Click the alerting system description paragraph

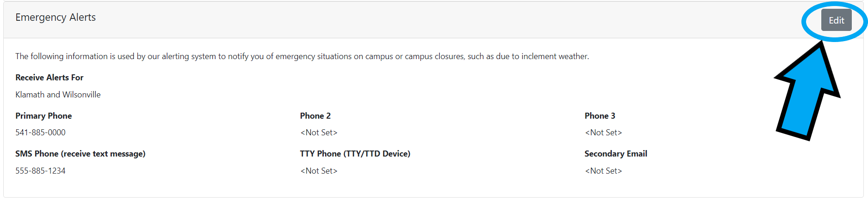[302, 56]
